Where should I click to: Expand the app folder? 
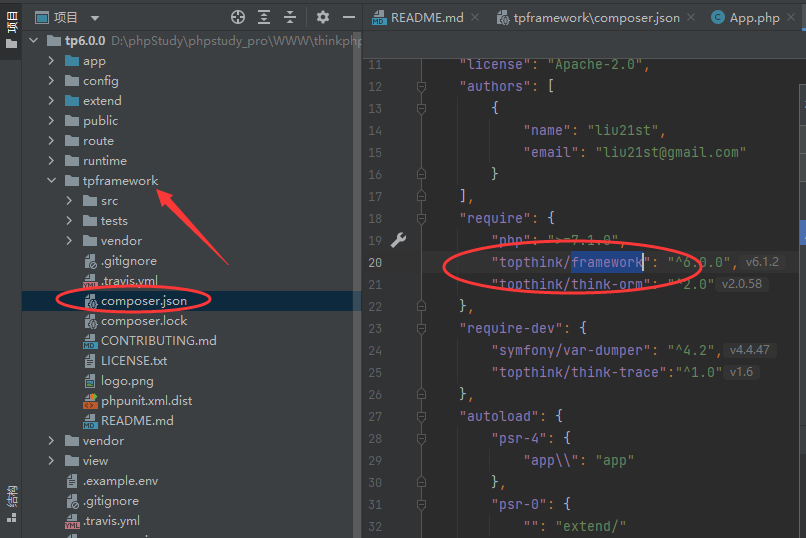pyautogui.click(x=51, y=61)
